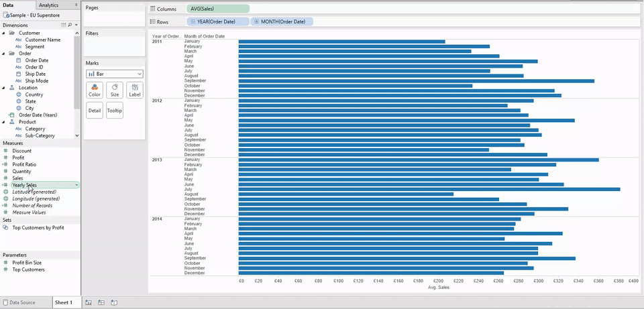Click the view-as-list icon beside Dimensions
The width and height of the screenshot is (644, 309).
click(x=63, y=25)
